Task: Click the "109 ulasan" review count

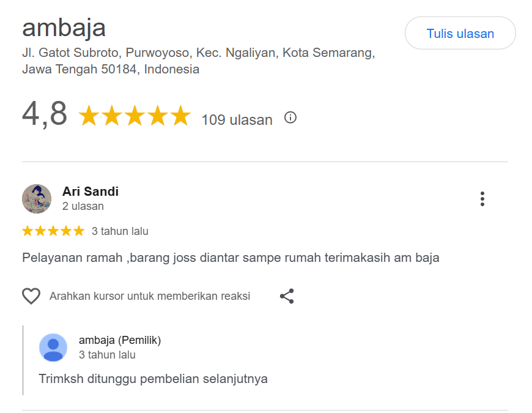Action: tap(237, 119)
